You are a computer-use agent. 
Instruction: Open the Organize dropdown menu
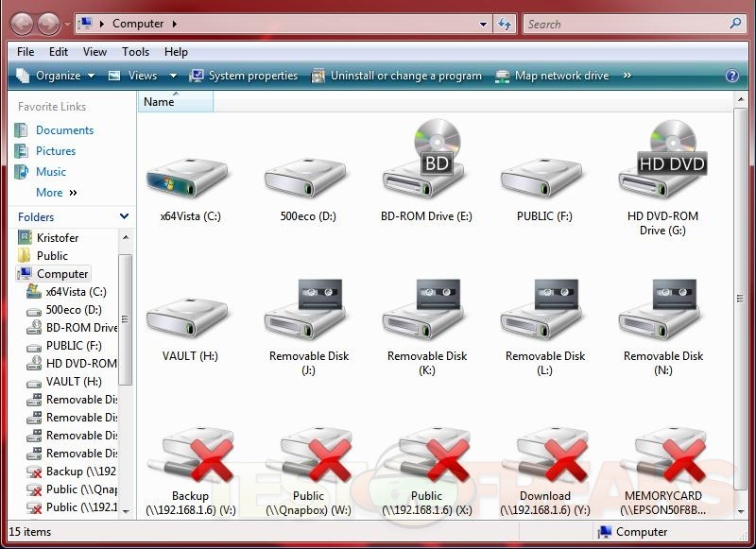coord(57,76)
